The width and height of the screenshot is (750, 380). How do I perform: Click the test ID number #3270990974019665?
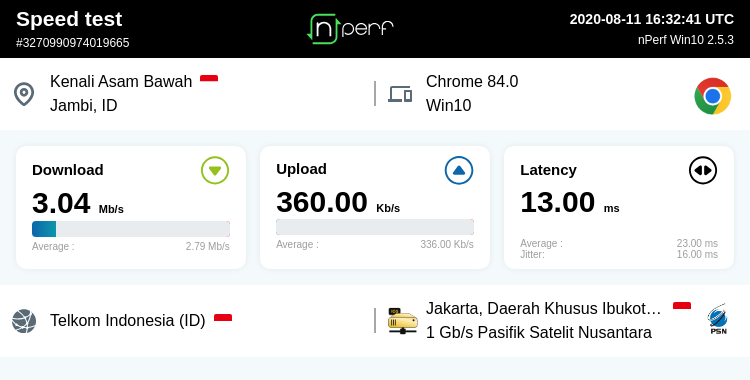click(x=73, y=43)
